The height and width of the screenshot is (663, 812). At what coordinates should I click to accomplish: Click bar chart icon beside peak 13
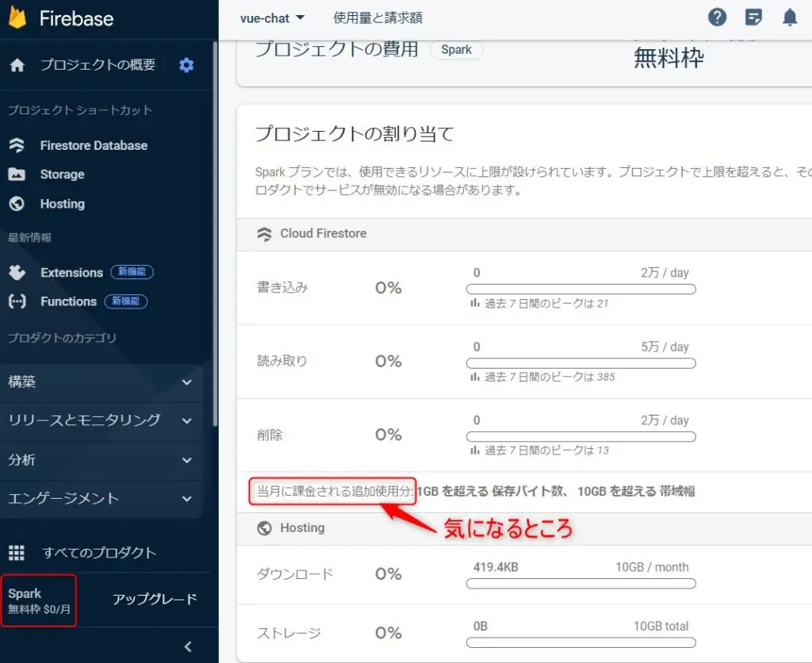click(x=474, y=450)
